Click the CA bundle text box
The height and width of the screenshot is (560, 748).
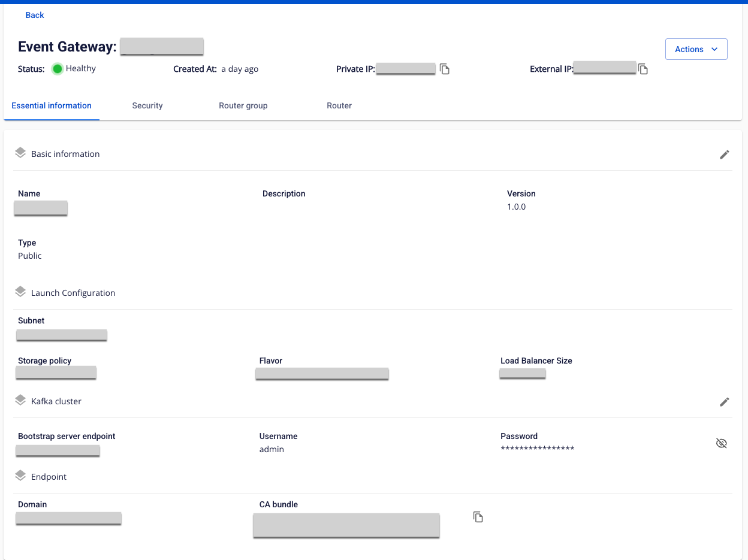pyautogui.click(x=346, y=525)
